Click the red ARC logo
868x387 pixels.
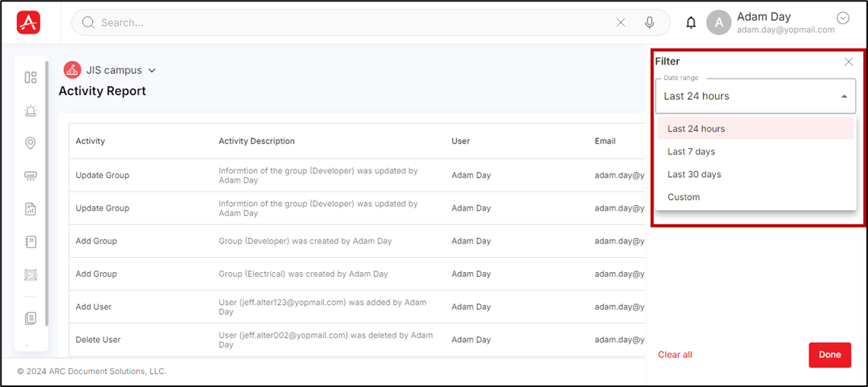(x=28, y=23)
